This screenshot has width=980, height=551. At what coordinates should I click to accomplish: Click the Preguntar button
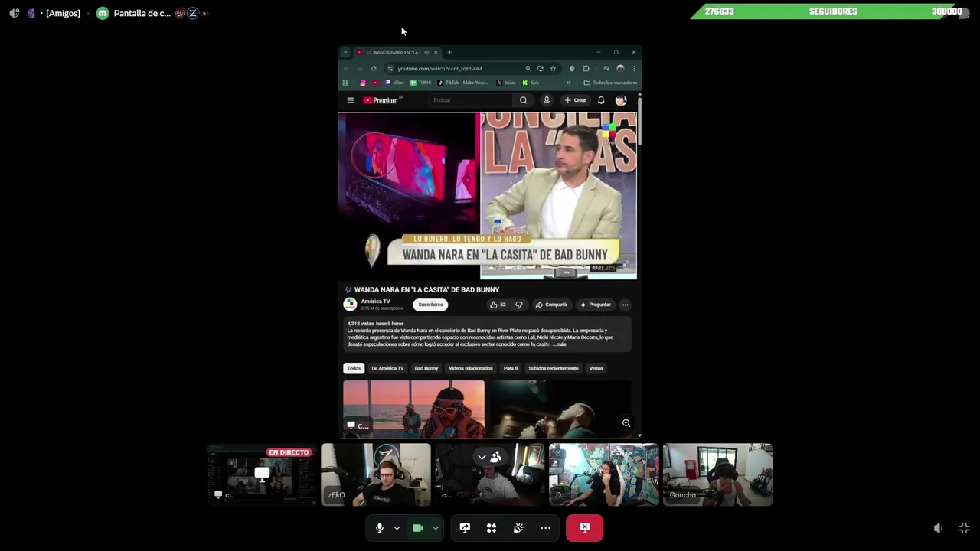click(596, 305)
